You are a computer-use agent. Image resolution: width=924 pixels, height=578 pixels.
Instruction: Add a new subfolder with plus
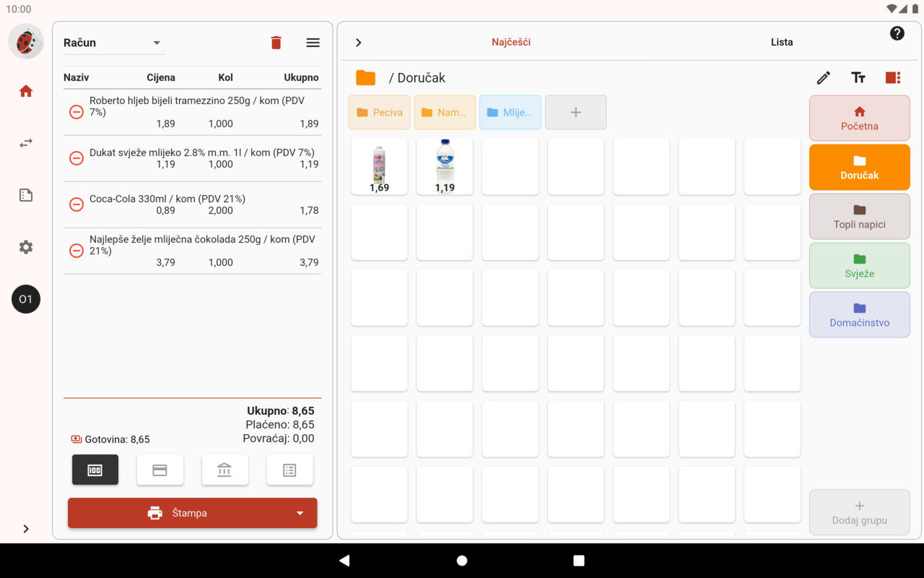[576, 113]
